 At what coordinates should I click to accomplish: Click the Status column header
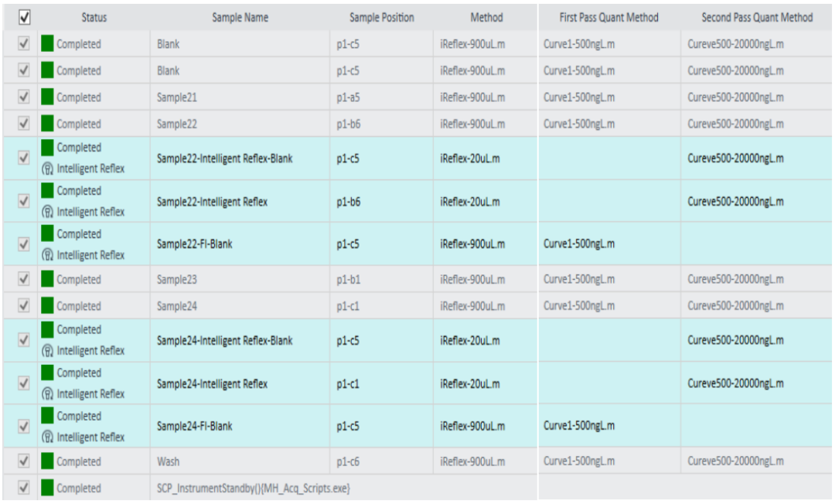click(94, 18)
